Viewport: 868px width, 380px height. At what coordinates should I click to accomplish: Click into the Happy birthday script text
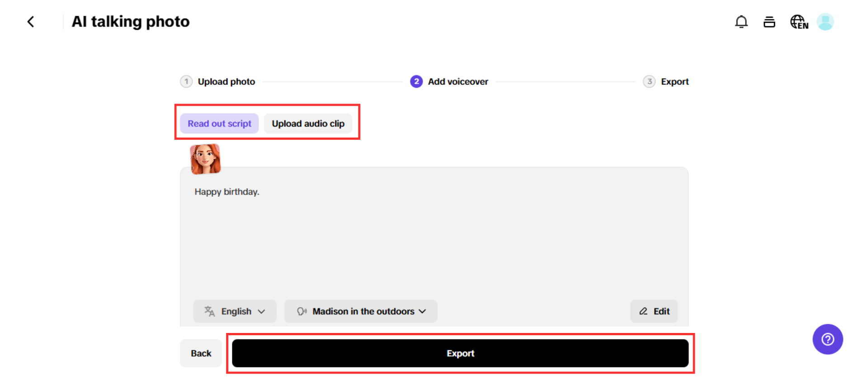pos(226,192)
